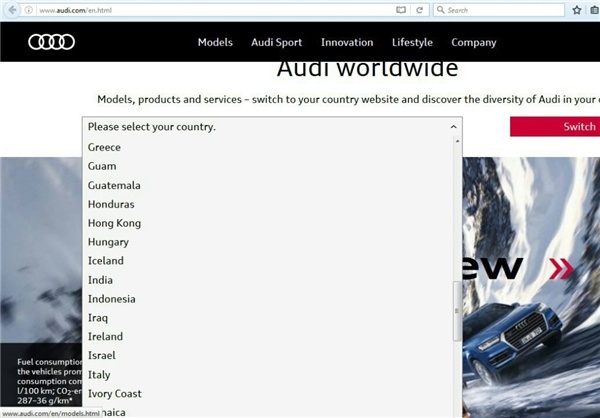Viewport: 600px width, 418px height.
Task: Click the dropdown list scroll-up arrow
Action: point(457,142)
